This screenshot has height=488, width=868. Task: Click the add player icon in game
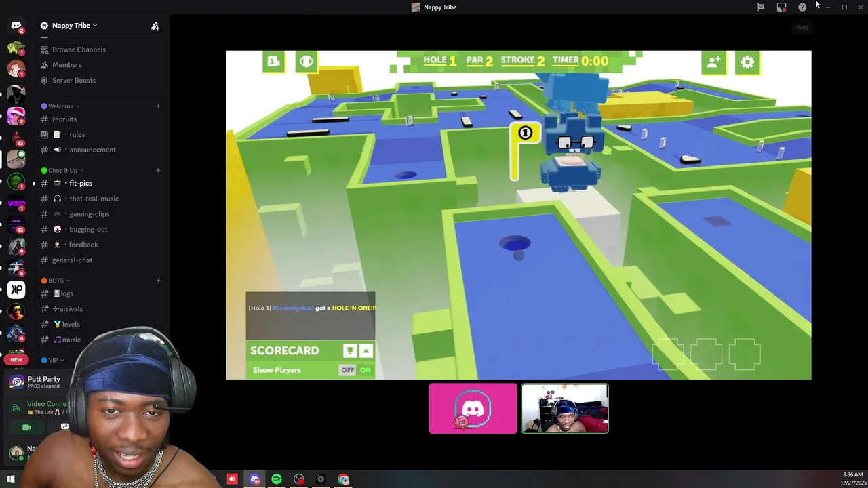[713, 62]
